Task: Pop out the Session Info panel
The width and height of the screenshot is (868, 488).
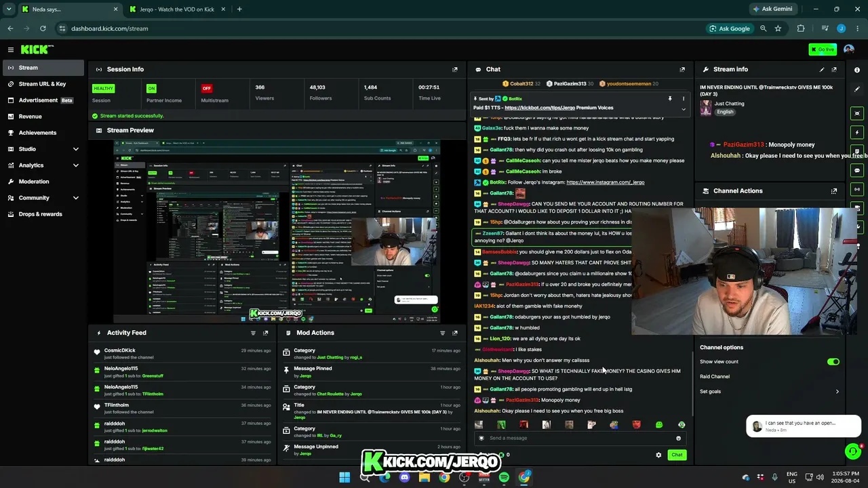Action: point(454,69)
